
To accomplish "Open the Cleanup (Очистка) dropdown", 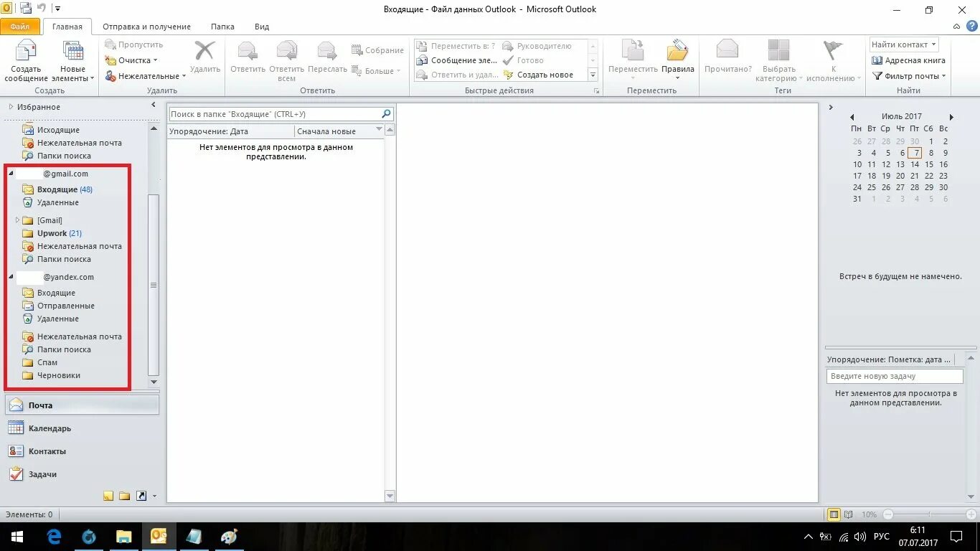I will point(131,60).
